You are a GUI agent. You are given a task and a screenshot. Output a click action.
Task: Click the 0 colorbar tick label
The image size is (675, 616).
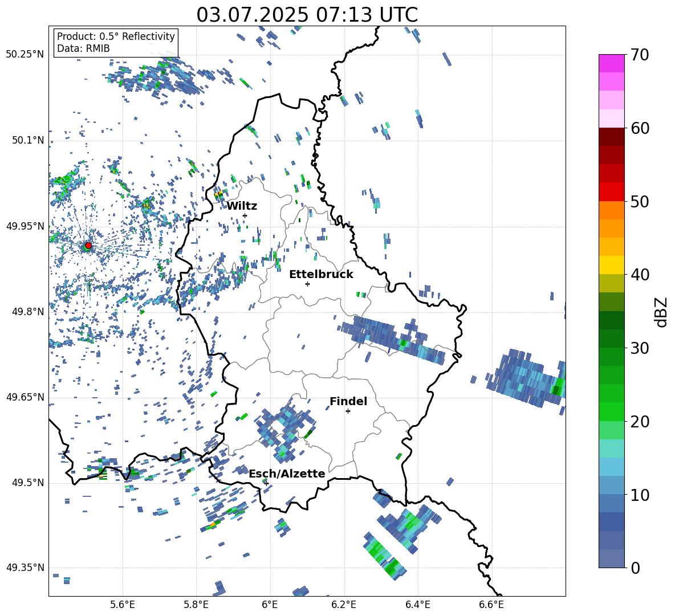[x=635, y=568]
